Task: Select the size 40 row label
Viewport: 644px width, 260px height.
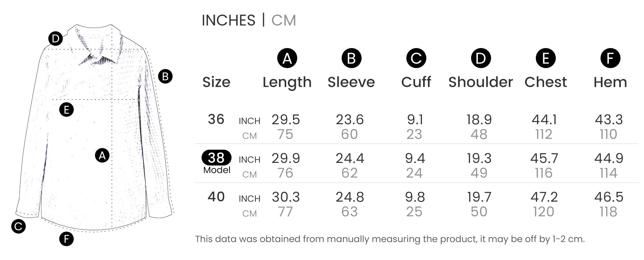Action: coord(216,197)
